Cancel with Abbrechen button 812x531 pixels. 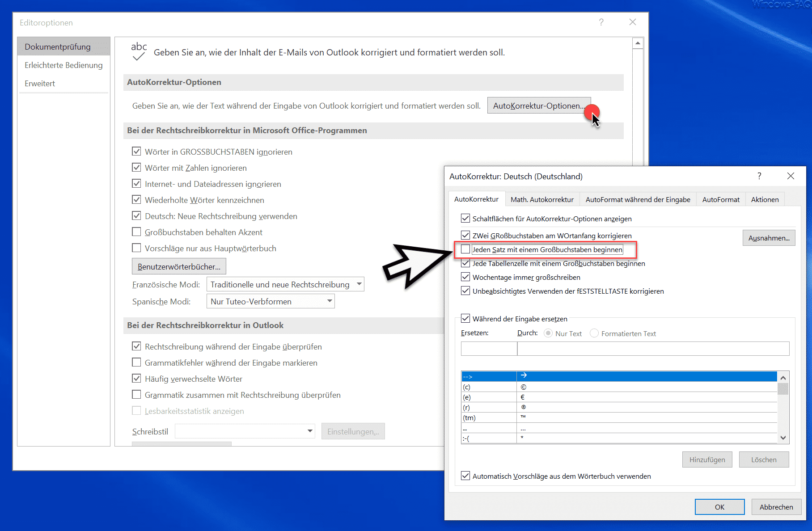[776, 507]
